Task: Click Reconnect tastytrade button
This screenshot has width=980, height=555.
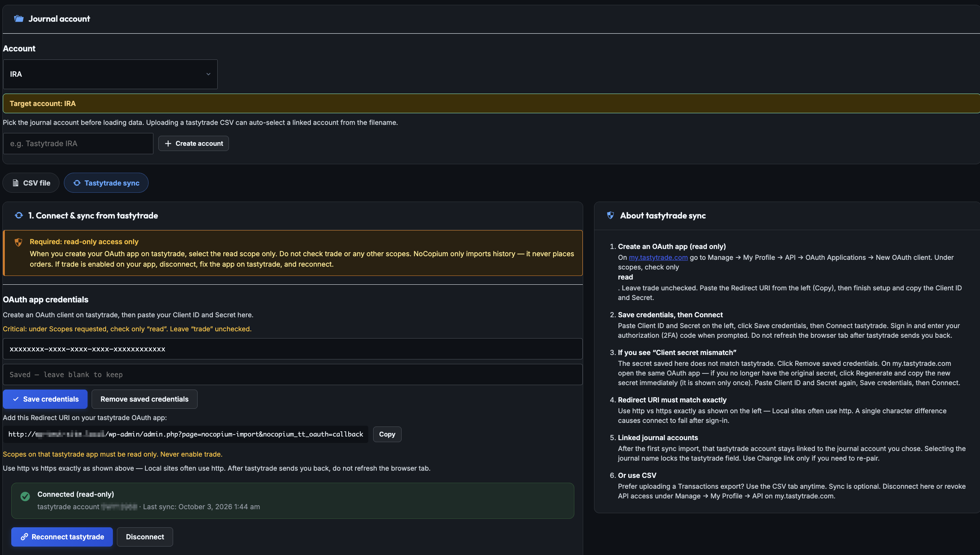Action: coord(62,537)
